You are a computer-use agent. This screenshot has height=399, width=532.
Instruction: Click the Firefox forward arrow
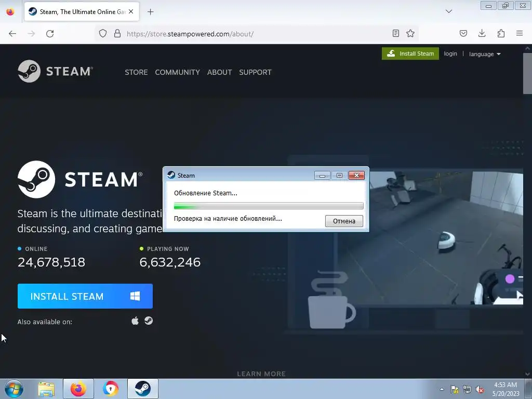point(31,34)
